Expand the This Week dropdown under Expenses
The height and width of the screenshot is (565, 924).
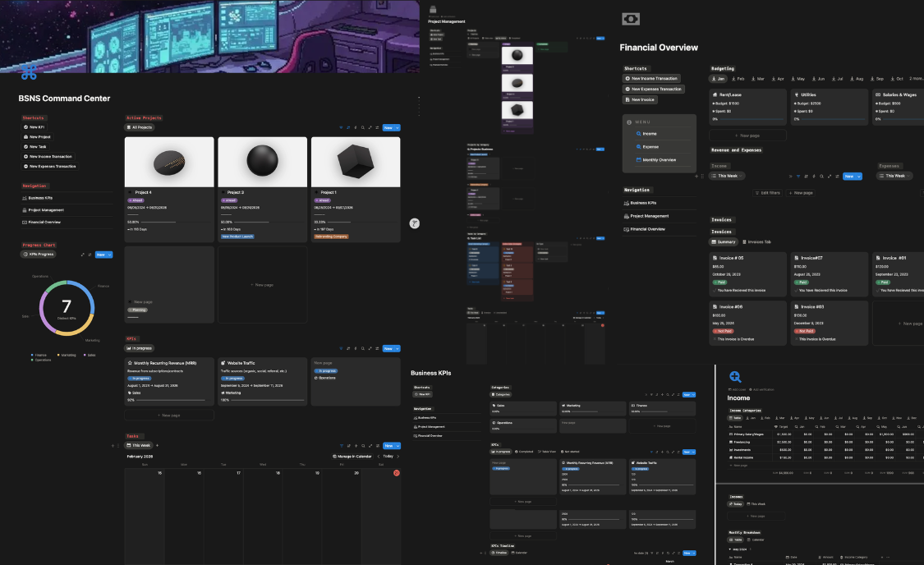point(908,176)
